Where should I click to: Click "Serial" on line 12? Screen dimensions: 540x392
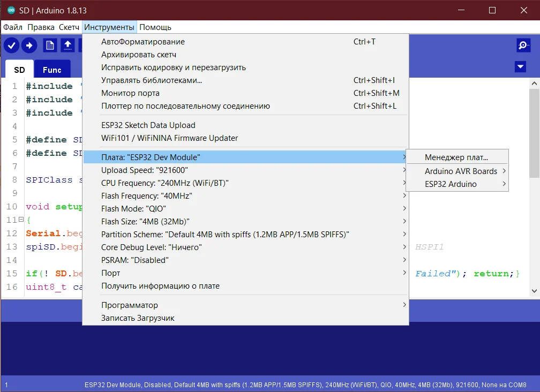(43, 233)
